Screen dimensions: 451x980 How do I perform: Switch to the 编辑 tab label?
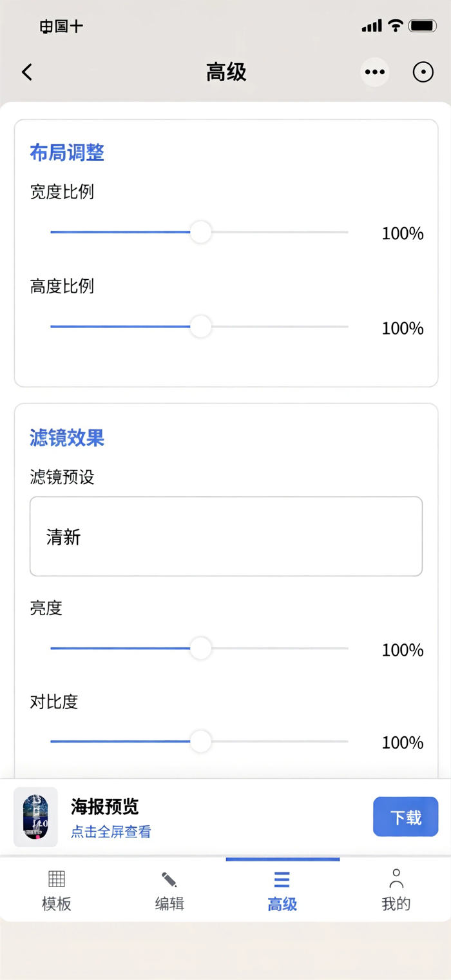coord(169,904)
